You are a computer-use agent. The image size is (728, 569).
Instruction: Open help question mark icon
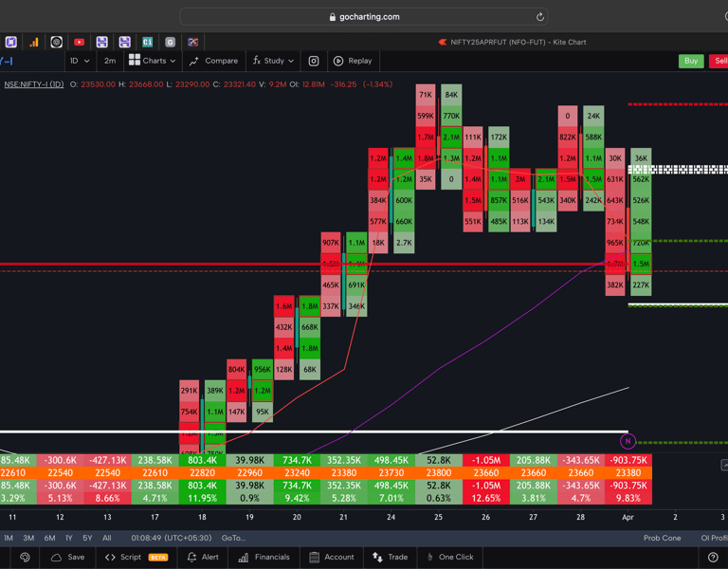click(x=713, y=557)
